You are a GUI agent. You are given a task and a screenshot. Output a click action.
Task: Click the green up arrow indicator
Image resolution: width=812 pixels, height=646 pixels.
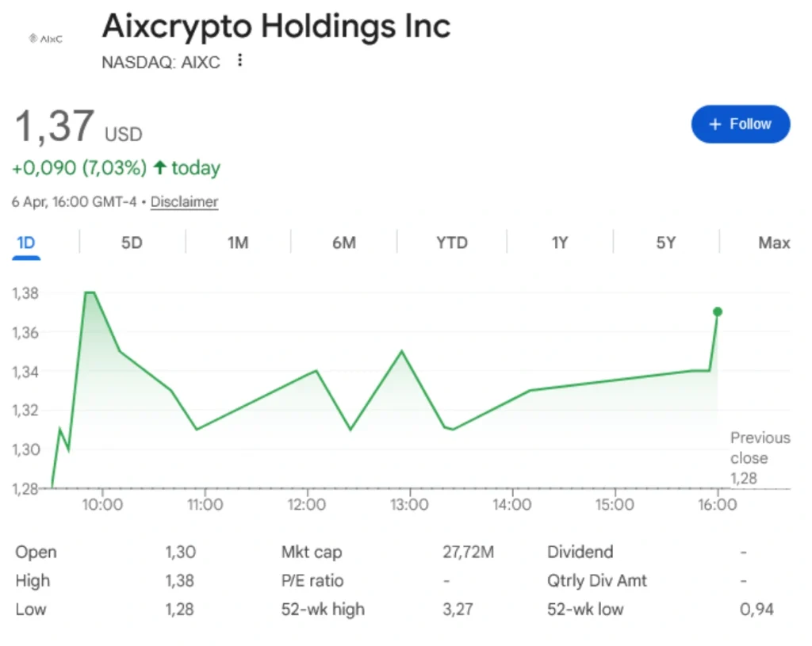160,168
